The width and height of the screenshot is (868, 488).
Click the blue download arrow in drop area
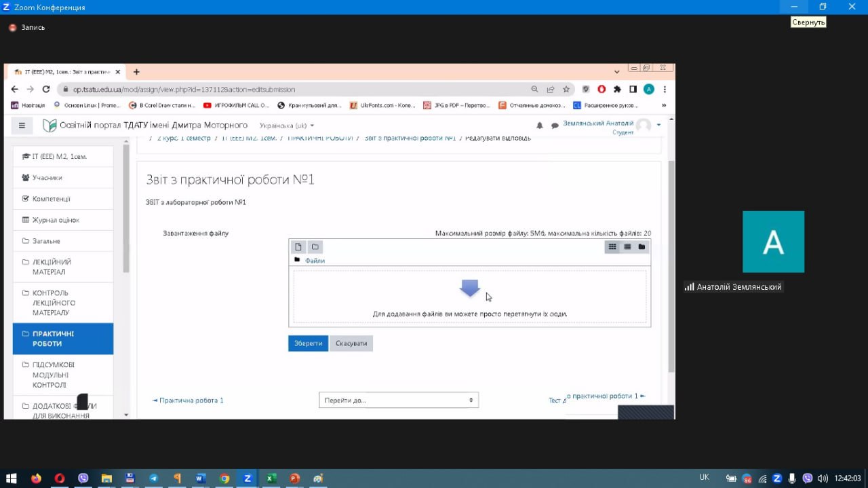470,288
